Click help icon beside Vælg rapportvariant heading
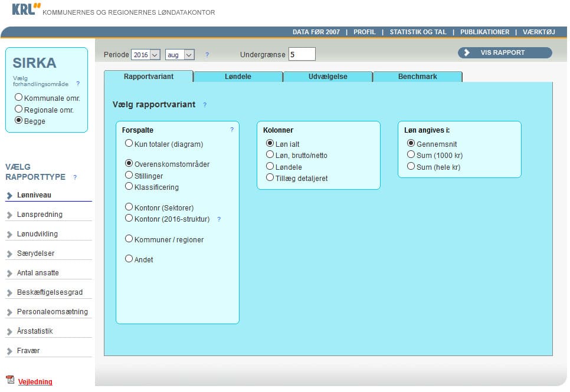The height and width of the screenshot is (392, 570). coord(205,105)
